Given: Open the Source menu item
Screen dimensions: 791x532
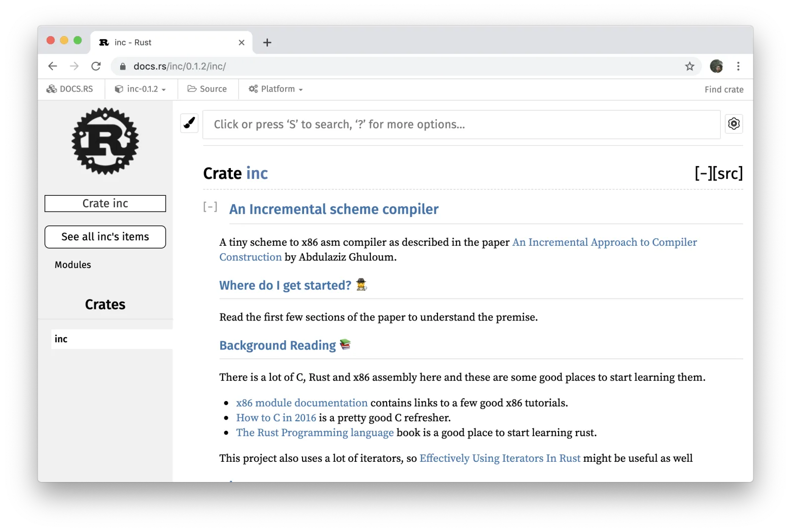Looking at the screenshot, I should point(207,89).
